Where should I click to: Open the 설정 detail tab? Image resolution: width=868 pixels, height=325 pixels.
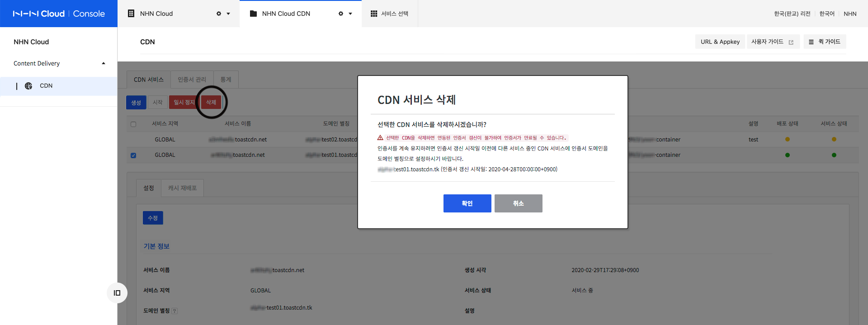point(149,188)
